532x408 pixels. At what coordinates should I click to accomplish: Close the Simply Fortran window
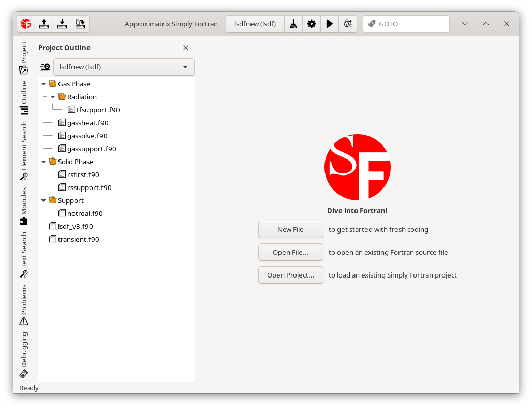tap(507, 24)
